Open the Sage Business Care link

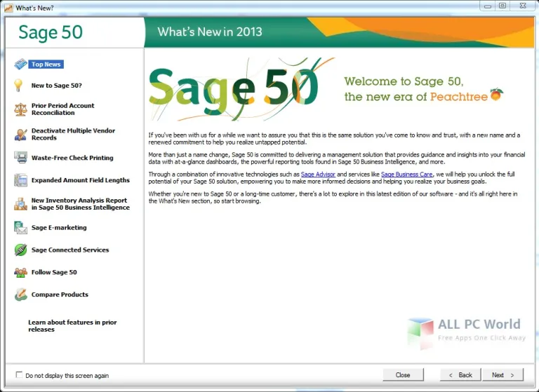pos(406,174)
